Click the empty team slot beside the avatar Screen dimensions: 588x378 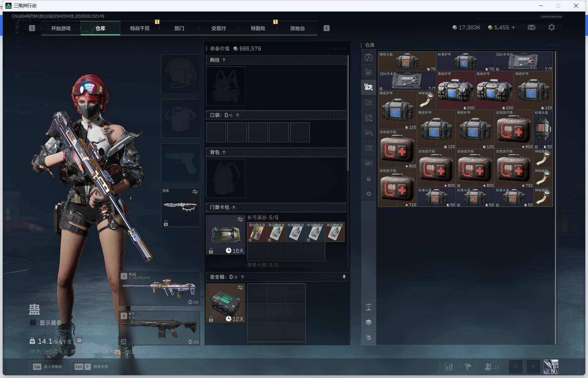point(533,367)
